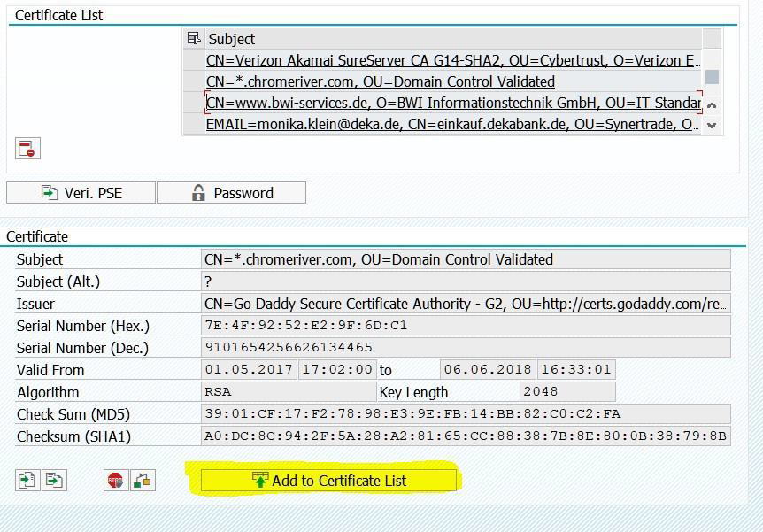Screen dimensions: 763x532
Task: Click the Issuer field value
Action: tap(466, 304)
